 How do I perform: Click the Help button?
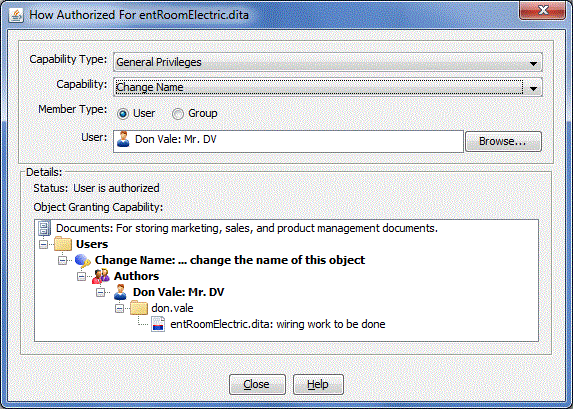coord(318,384)
